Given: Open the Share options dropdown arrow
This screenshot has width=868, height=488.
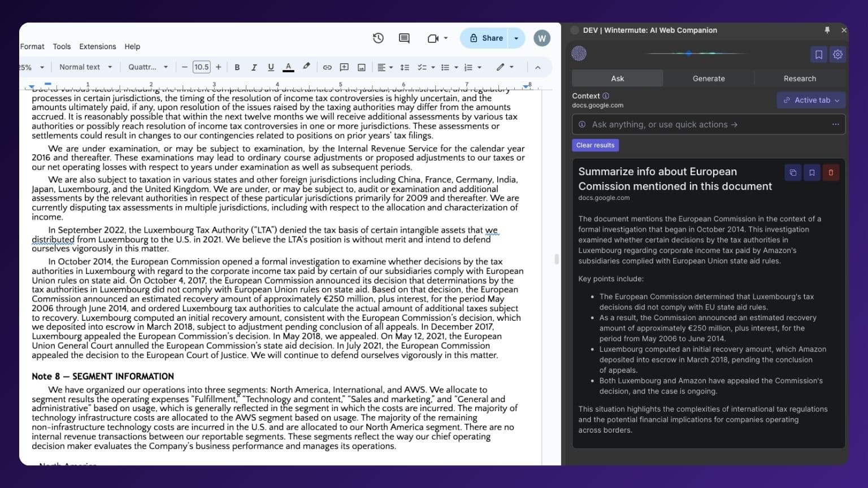Looking at the screenshot, I should click(x=516, y=38).
